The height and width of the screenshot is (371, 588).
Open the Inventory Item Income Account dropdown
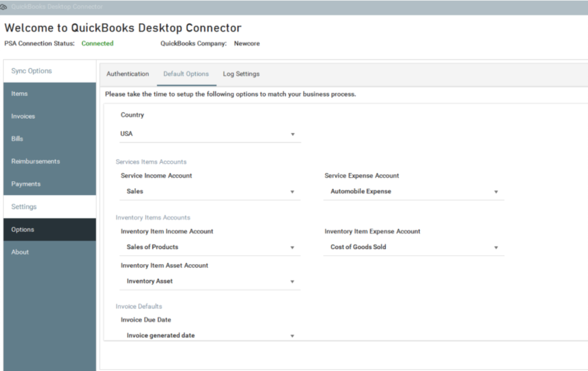[210, 247]
